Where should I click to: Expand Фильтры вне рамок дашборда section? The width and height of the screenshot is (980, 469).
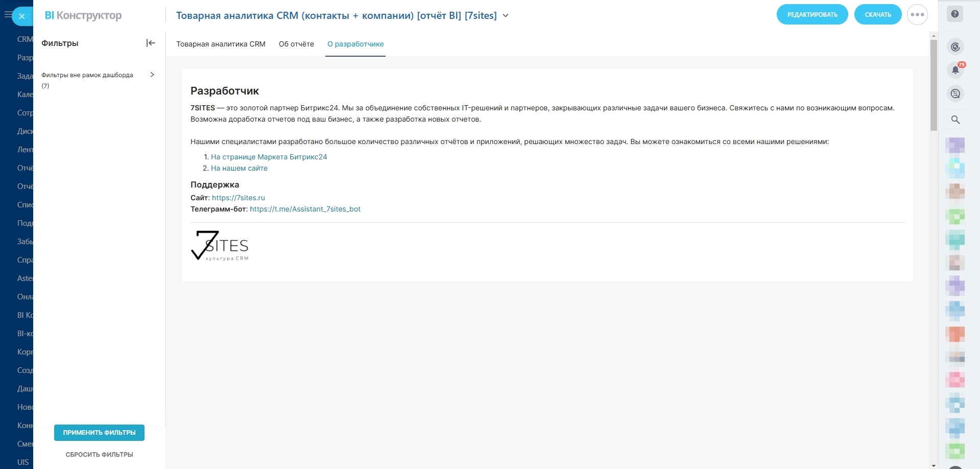(x=152, y=75)
